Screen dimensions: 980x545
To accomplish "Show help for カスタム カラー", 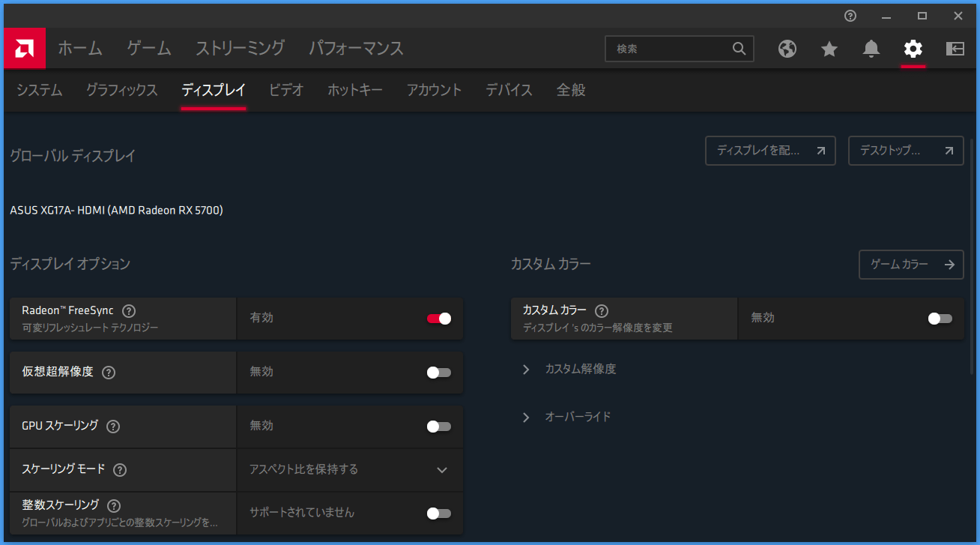I will [601, 310].
